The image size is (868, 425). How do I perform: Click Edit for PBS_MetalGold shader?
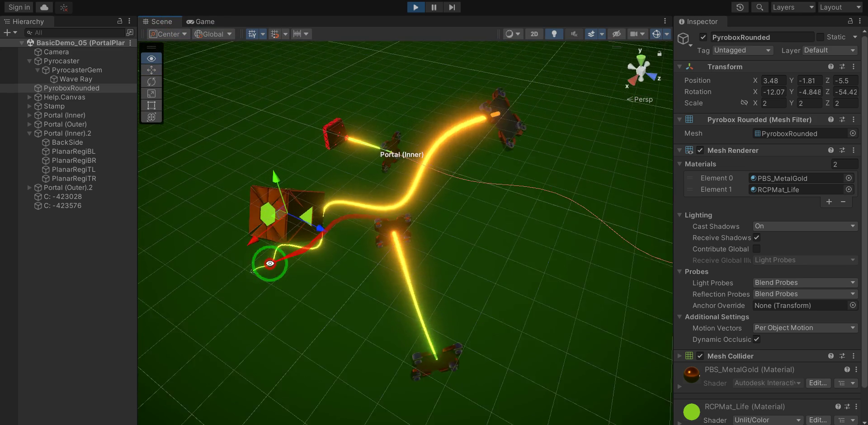pyautogui.click(x=818, y=383)
